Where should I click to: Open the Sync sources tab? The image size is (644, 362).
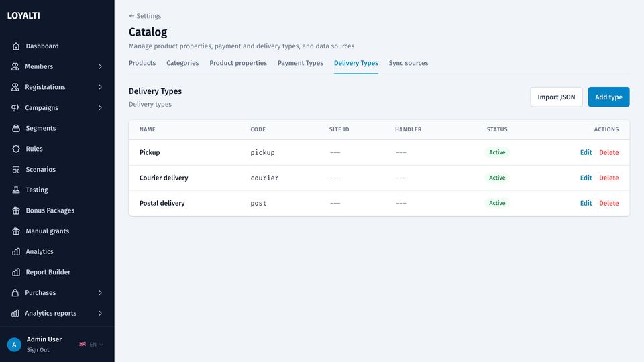pos(409,63)
